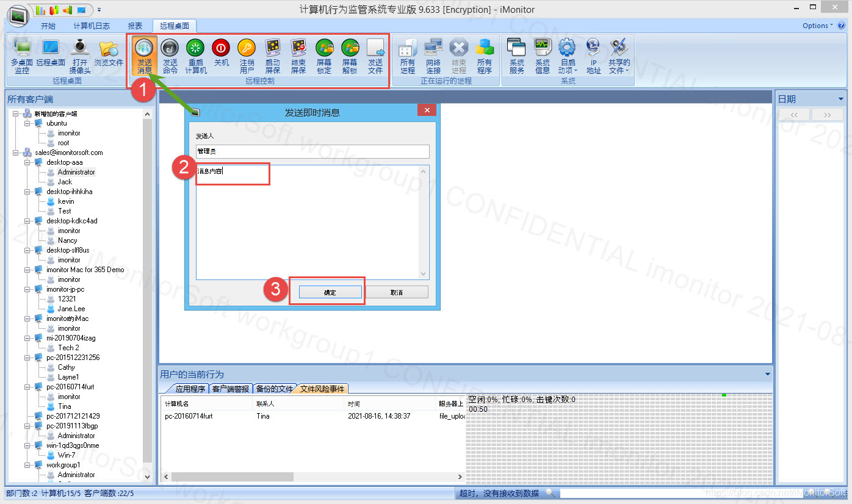Click the 远程桌面 ribbon icon
The width and height of the screenshot is (852, 504).
[x=50, y=52]
